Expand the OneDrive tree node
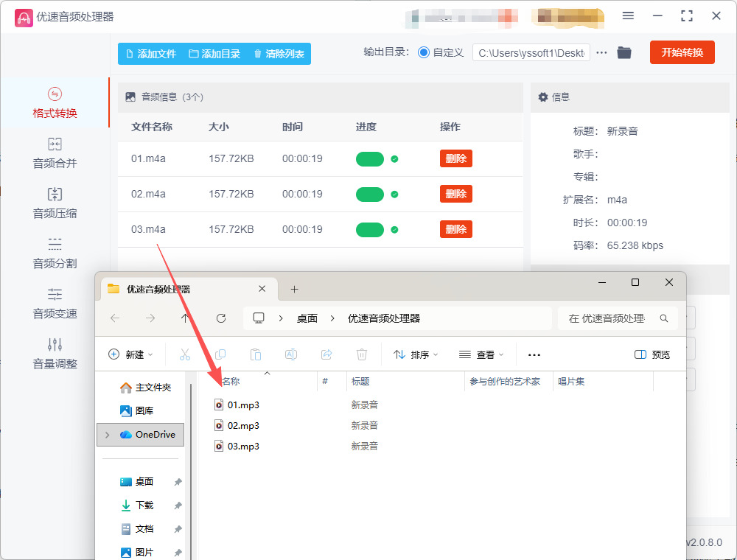 point(108,435)
